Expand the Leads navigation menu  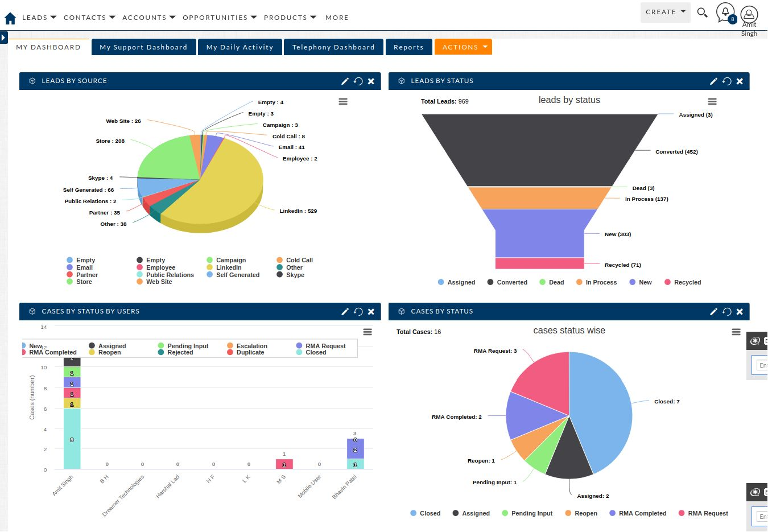point(39,18)
